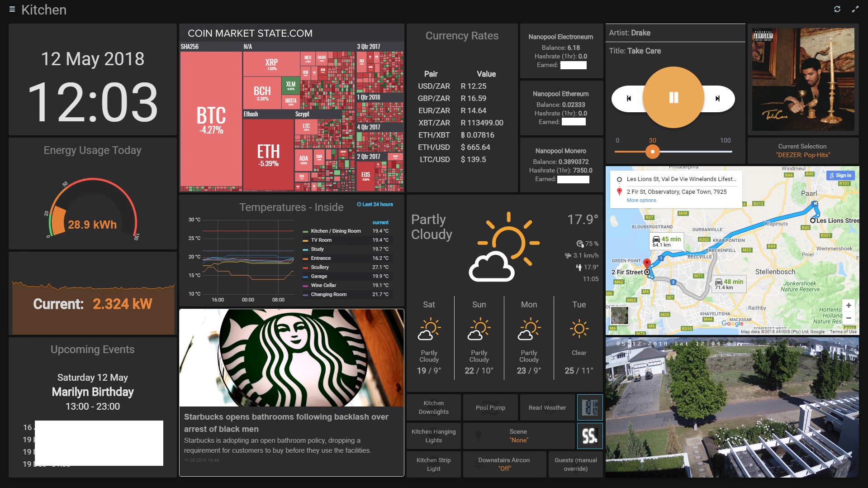The image size is (868, 488).
Task: Click the Starbucks logo news image
Action: pyautogui.click(x=292, y=358)
